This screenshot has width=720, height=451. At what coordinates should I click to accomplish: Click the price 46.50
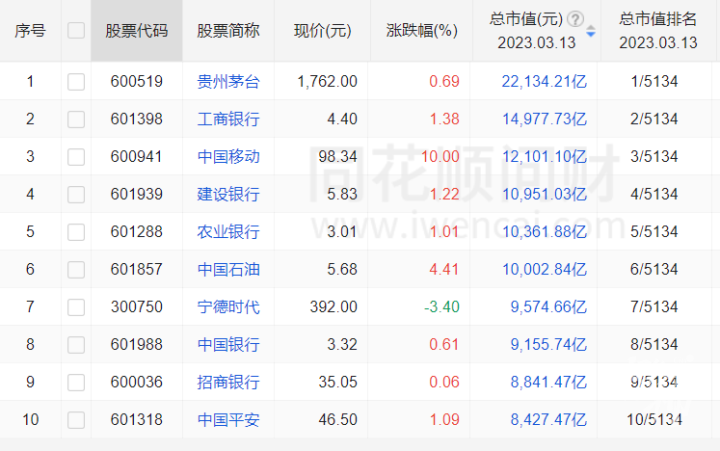(x=338, y=420)
